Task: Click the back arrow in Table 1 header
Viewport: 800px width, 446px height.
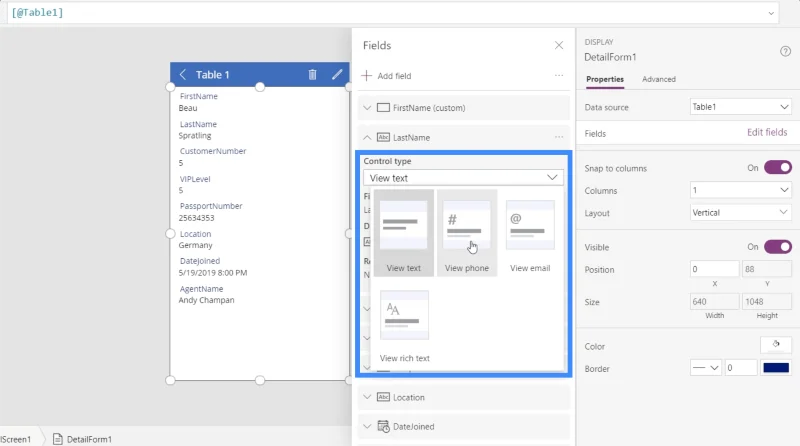Action: click(183, 75)
